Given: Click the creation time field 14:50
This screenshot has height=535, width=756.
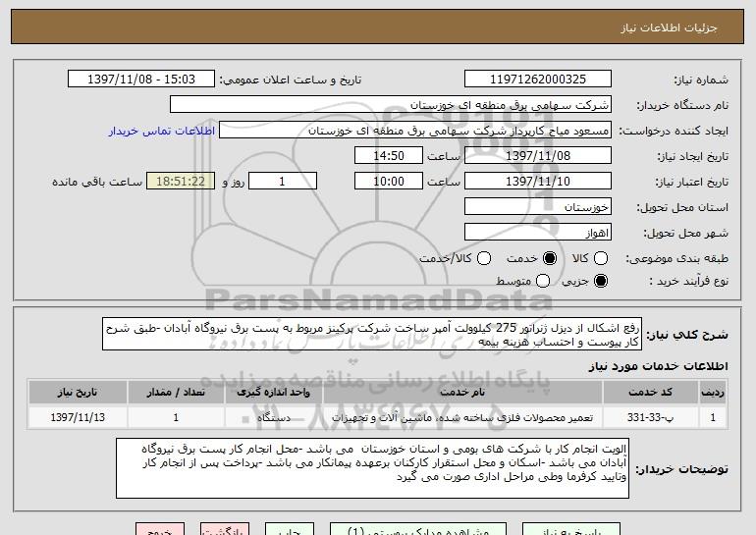Looking at the screenshot, I should 389,156.
